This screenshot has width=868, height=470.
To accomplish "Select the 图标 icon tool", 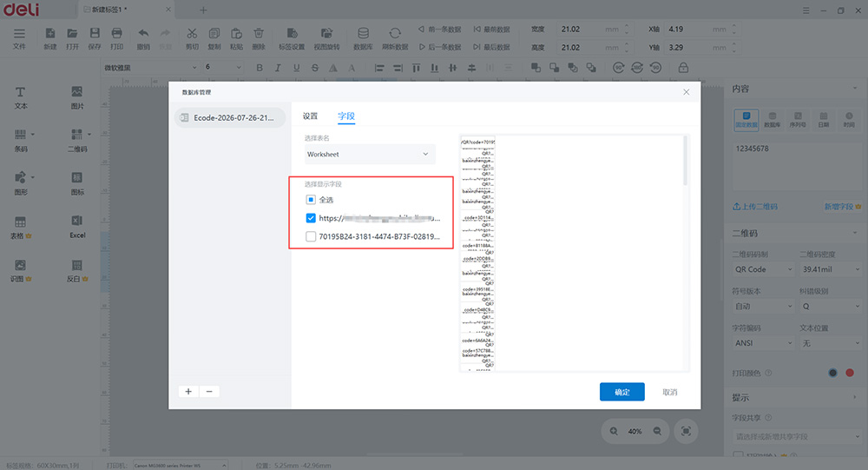I will (x=77, y=183).
